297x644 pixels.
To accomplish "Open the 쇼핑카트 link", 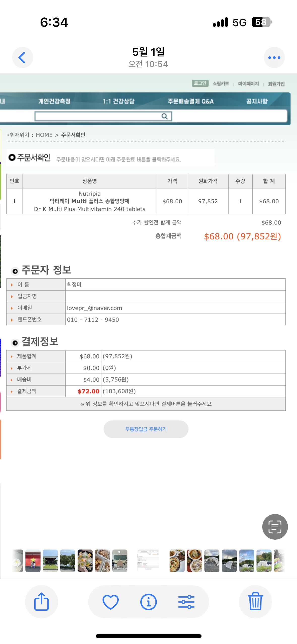I will coord(221,84).
